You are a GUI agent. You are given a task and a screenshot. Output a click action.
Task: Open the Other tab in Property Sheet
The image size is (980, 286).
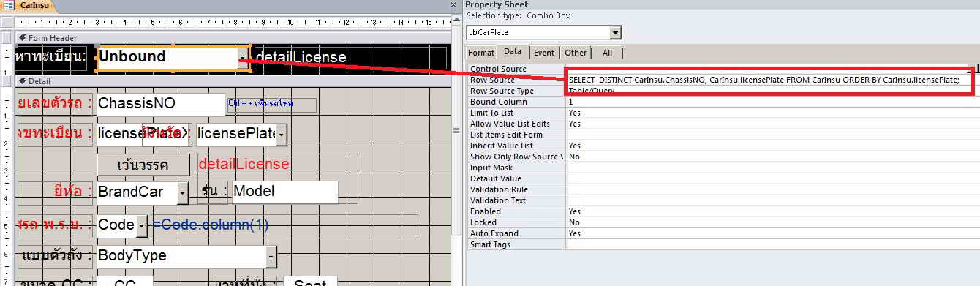pyautogui.click(x=576, y=53)
